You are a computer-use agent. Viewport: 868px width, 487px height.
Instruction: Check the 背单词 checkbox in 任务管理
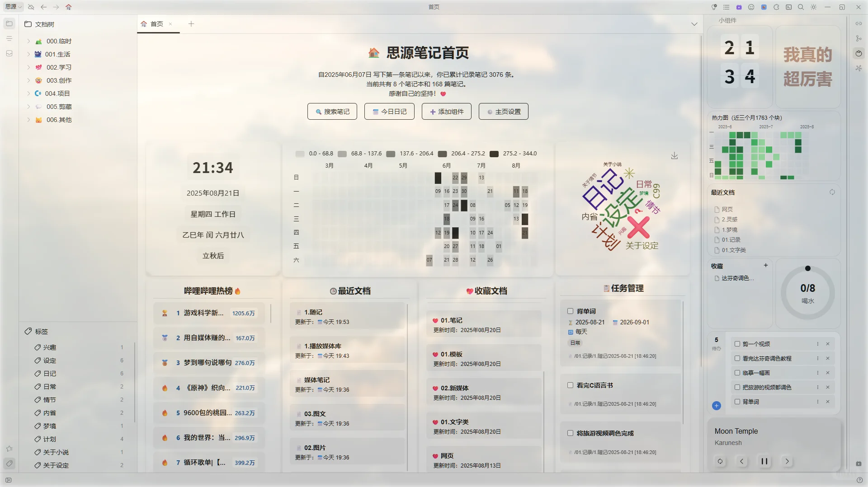pyautogui.click(x=570, y=311)
